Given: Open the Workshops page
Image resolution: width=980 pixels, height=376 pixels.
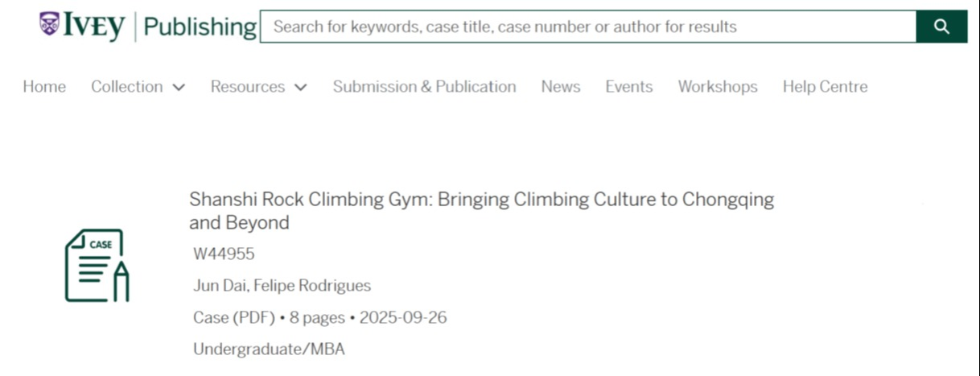Looking at the screenshot, I should click(x=717, y=87).
